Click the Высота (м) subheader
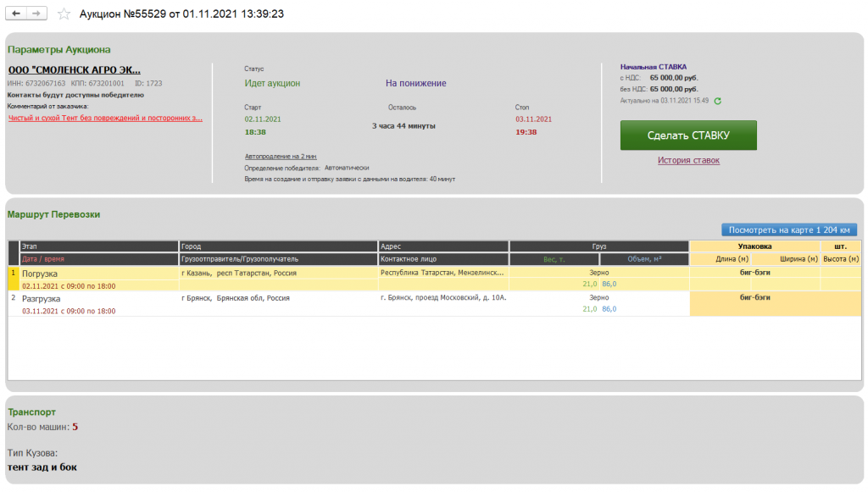868x492 pixels. (x=841, y=259)
